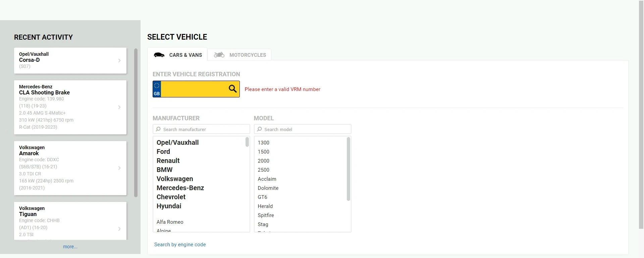Select Alfa Romeo in manufacturer list
Viewport: 644px width, 258px height.
[170, 222]
